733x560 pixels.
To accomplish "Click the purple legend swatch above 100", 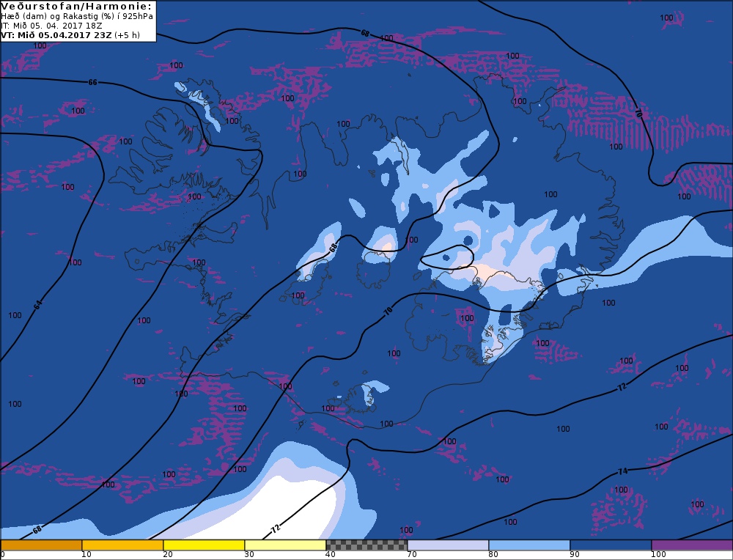I will pyautogui.click(x=692, y=545).
